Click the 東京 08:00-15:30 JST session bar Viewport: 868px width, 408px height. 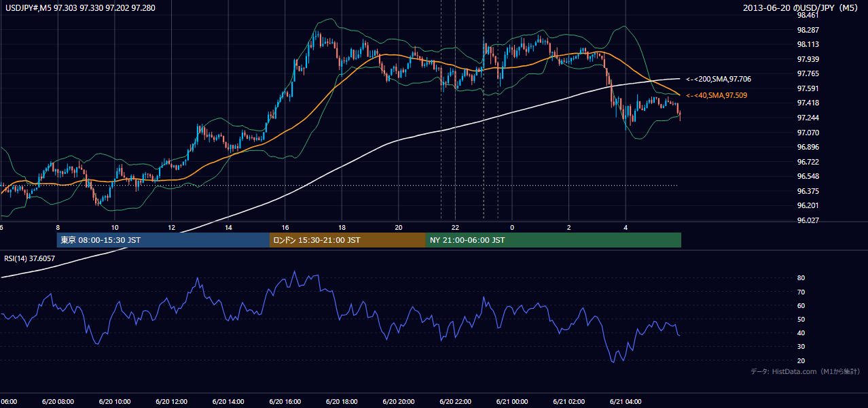pyautogui.click(x=163, y=240)
